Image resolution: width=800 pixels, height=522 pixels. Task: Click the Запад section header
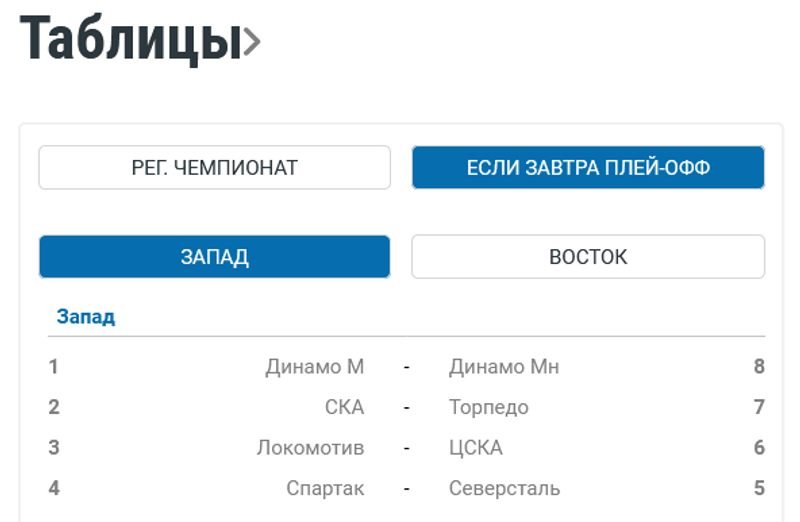(x=86, y=318)
